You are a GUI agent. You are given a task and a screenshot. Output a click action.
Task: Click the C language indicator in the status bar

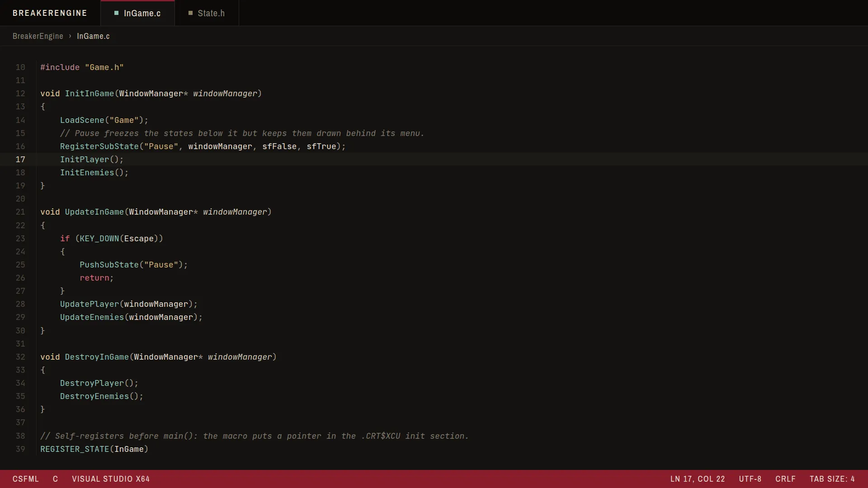pos(55,479)
